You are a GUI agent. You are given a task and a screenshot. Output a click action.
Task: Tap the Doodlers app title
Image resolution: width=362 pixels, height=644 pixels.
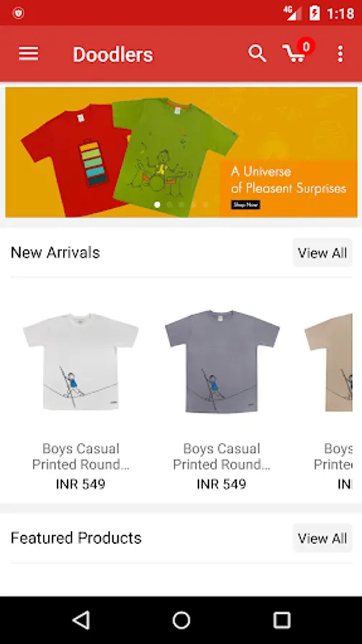(113, 54)
